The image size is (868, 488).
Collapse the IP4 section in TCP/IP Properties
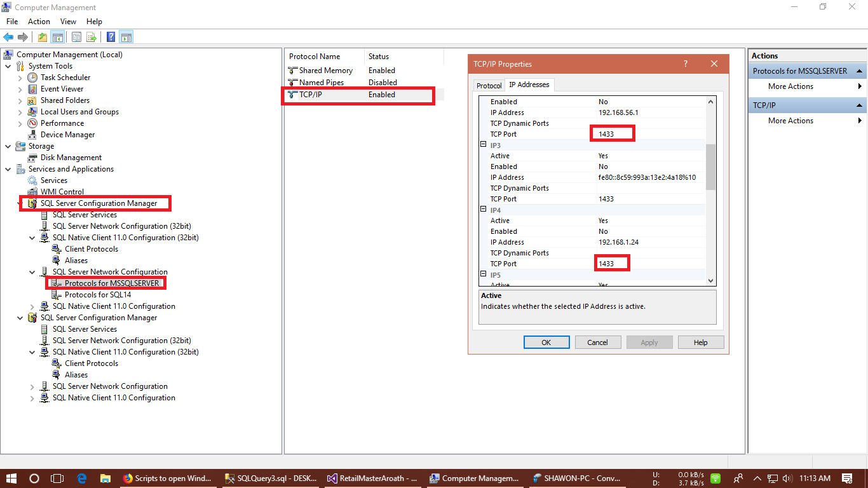(483, 210)
